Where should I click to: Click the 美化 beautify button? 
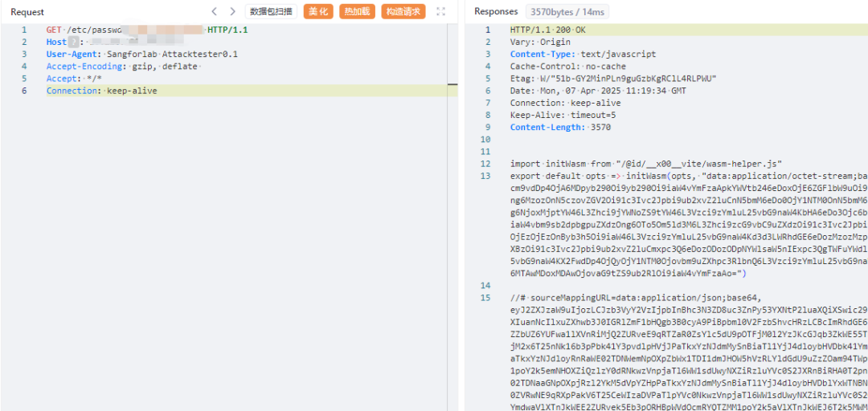(x=318, y=11)
